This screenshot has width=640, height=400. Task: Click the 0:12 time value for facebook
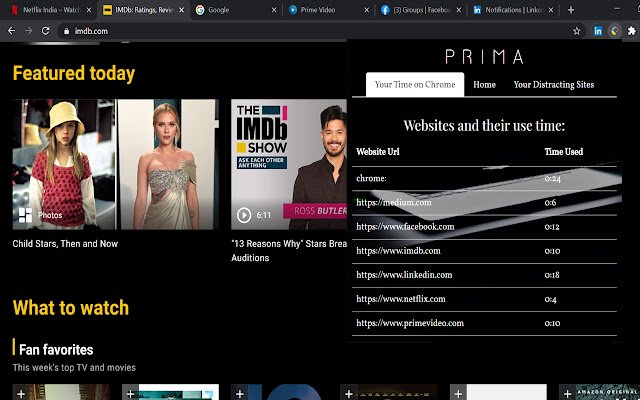[552, 227]
